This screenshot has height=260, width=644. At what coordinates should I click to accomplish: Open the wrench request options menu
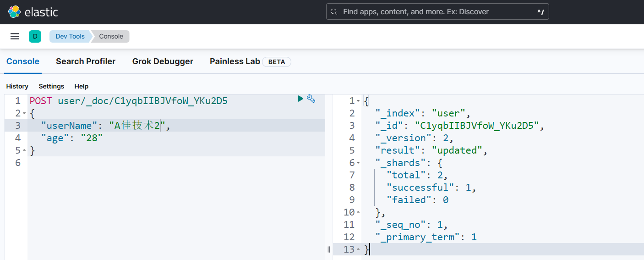tap(311, 99)
